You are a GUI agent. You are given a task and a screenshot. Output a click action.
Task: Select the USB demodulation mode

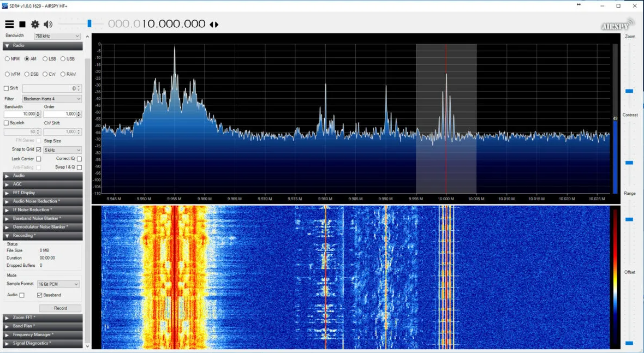click(63, 59)
